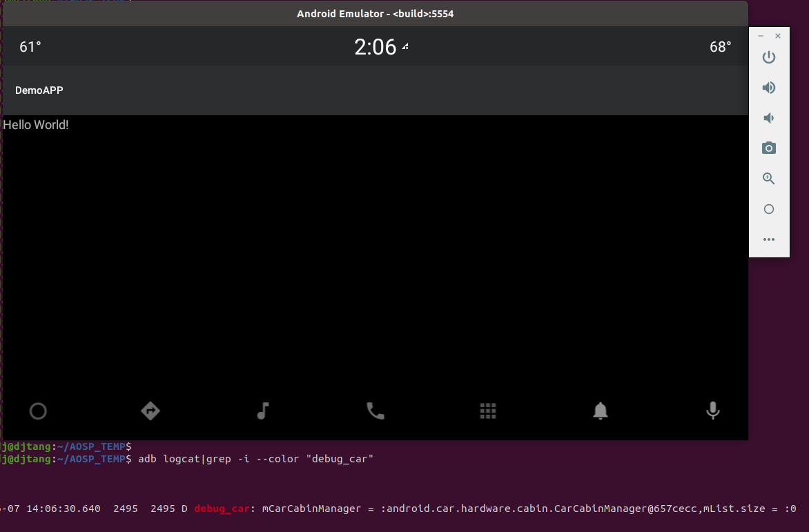Toggle device power via the power icon
The width and height of the screenshot is (809, 532).
[769, 57]
